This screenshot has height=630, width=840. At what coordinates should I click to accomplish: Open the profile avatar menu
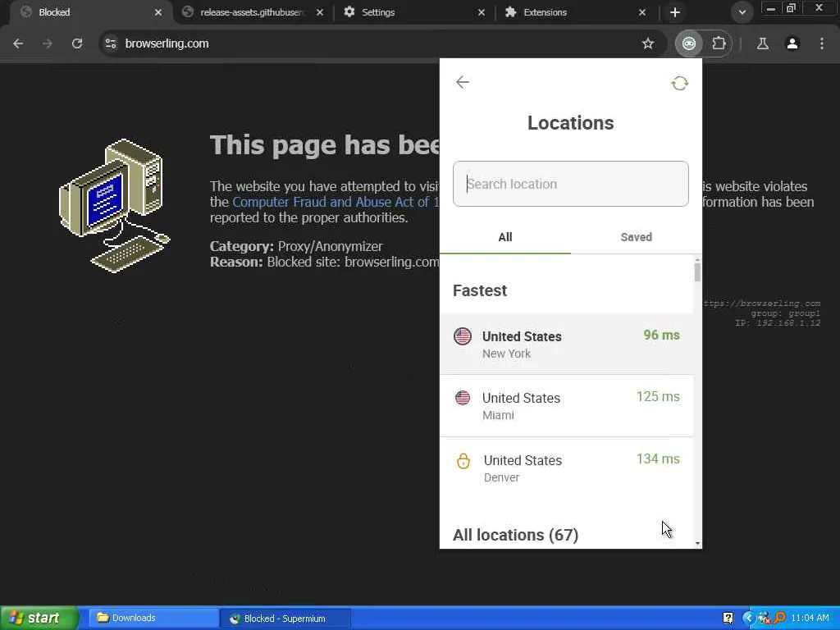click(x=792, y=43)
